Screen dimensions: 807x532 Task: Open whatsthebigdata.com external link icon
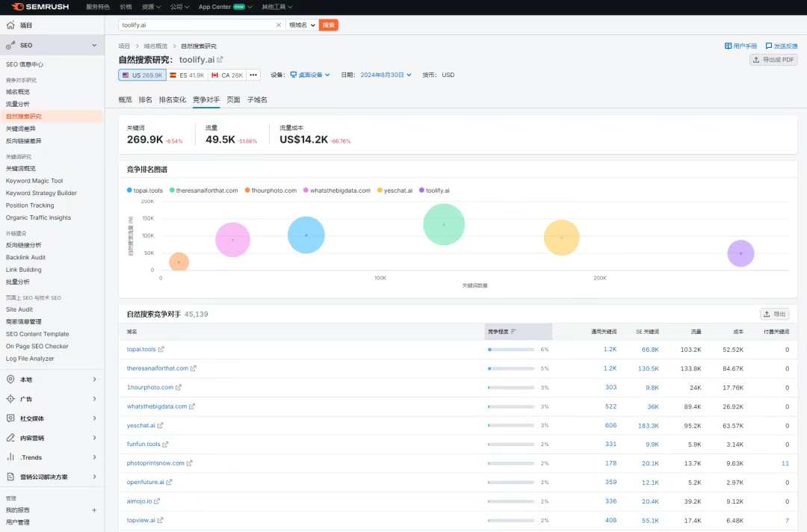[x=192, y=406]
